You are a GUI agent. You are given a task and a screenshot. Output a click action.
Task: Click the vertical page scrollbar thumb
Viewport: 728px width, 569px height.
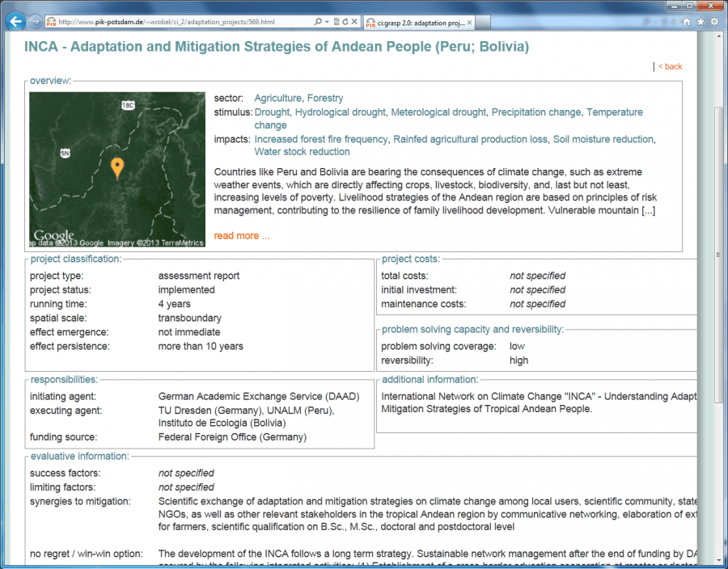pyautogui.click(x=719, y=255)
